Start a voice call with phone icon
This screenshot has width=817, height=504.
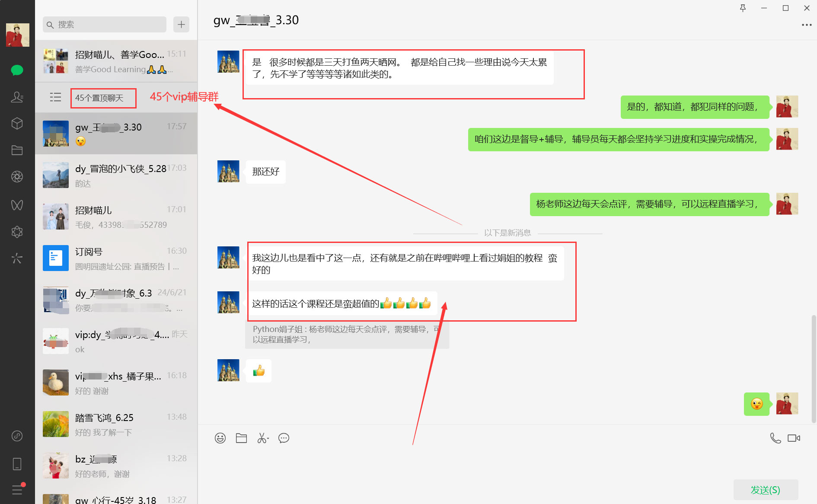[775, 438]
